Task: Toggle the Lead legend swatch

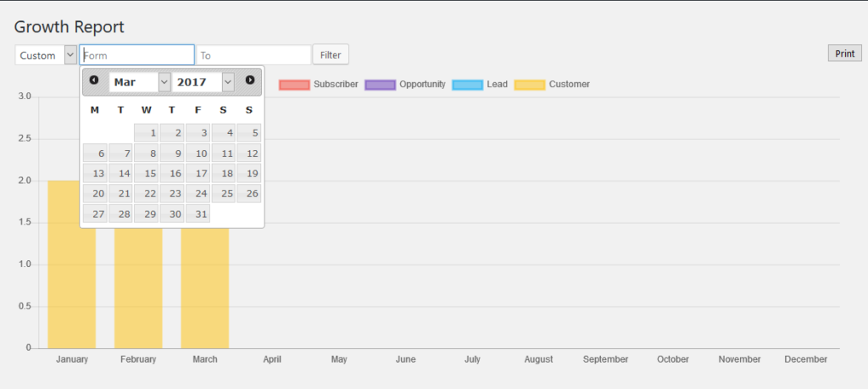Action: coord(467,85)
